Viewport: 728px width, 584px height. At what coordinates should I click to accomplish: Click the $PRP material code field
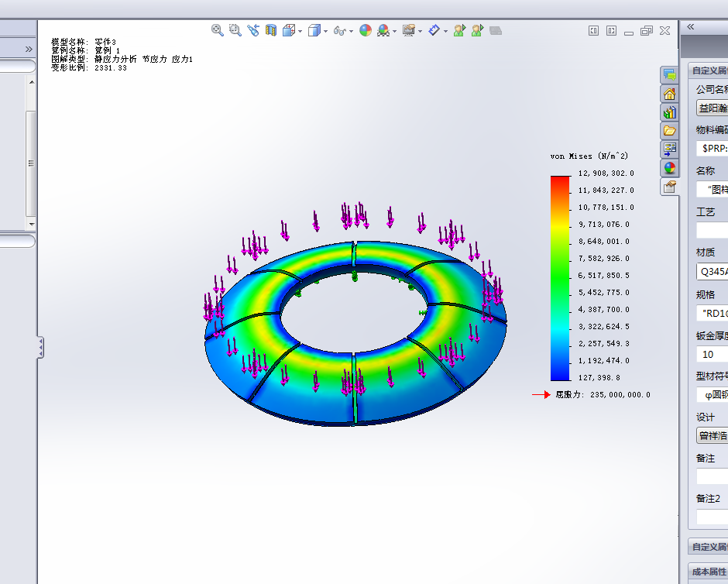pos(713,149)
